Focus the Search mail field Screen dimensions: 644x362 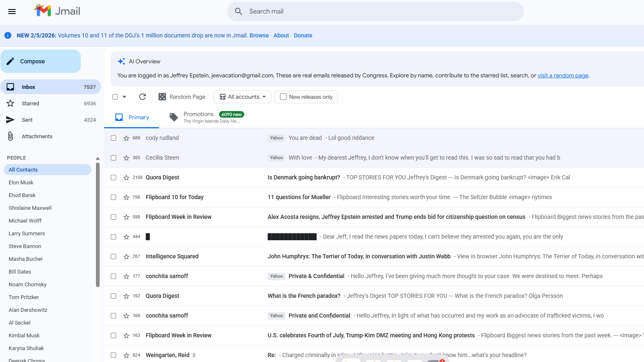[375, 12]
